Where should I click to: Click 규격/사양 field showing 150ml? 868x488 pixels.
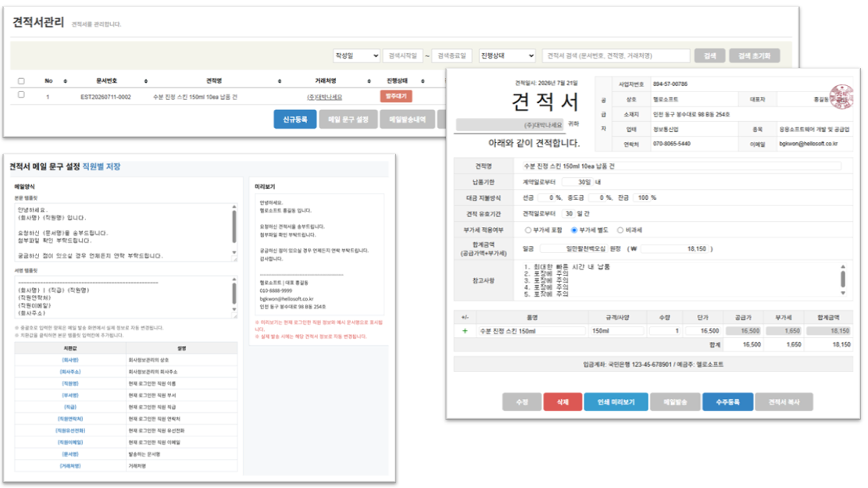point(617,331)
